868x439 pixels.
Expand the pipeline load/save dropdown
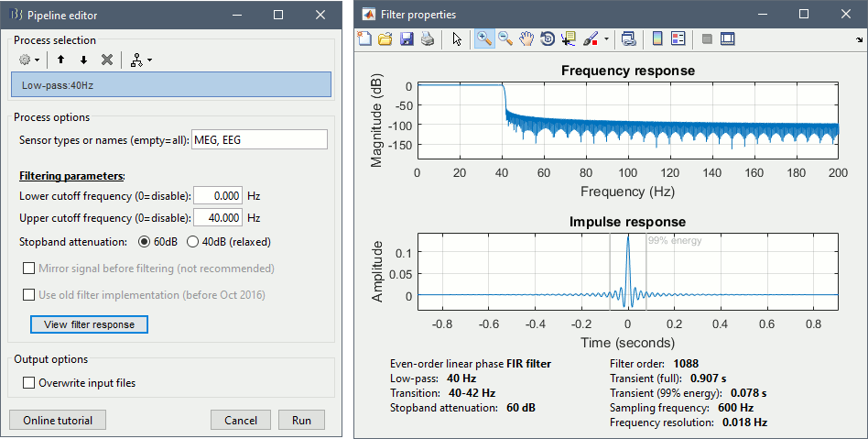click(141, 60)
